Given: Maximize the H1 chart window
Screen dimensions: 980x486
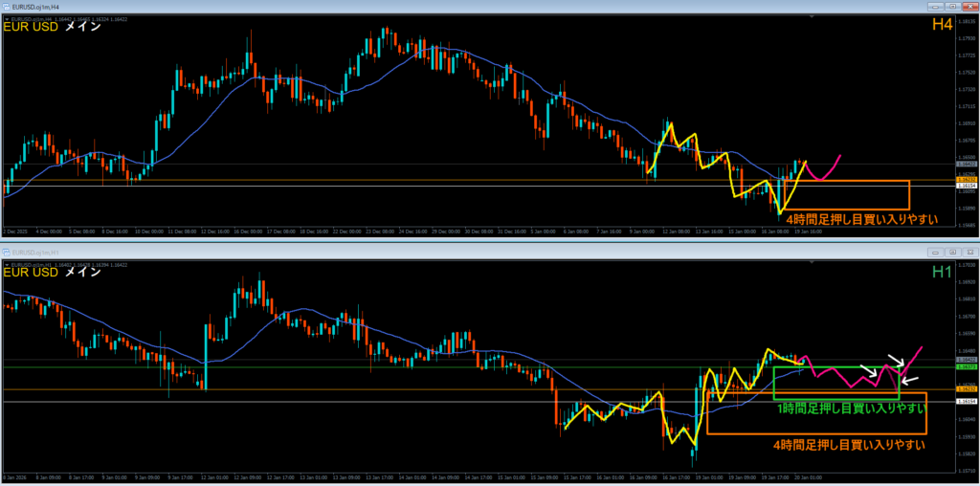Looking at the screenshot, I should [x=953, y=251].
